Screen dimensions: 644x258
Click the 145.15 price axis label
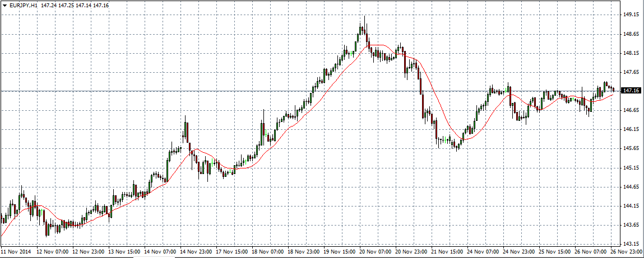pyautogui.click(x=632, y=168)
